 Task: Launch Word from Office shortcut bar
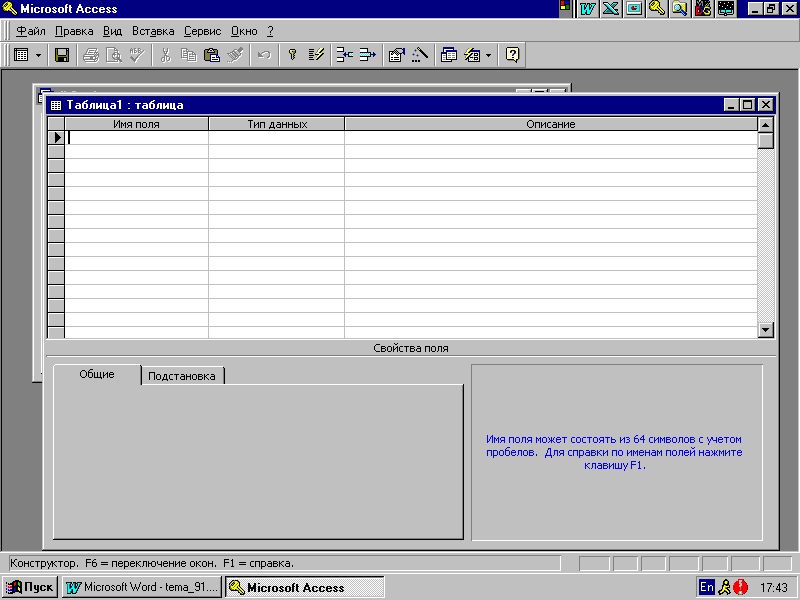(588, 9)
